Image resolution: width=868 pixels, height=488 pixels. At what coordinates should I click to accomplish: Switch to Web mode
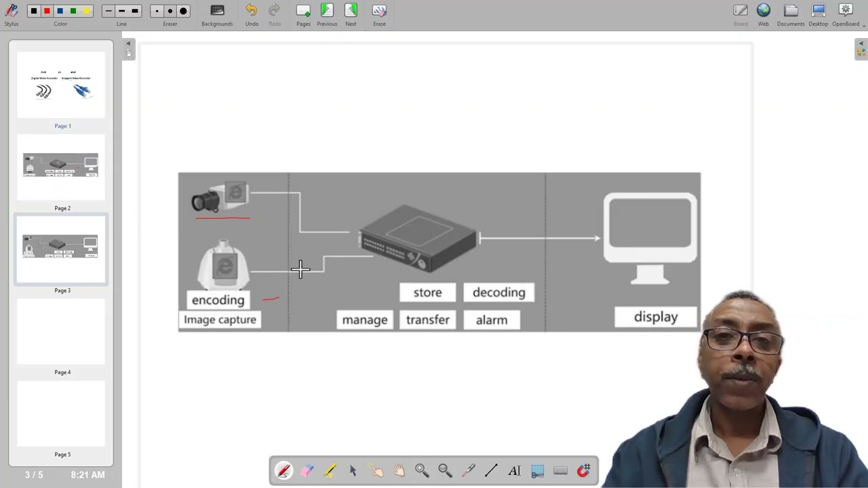pos(764,14)
